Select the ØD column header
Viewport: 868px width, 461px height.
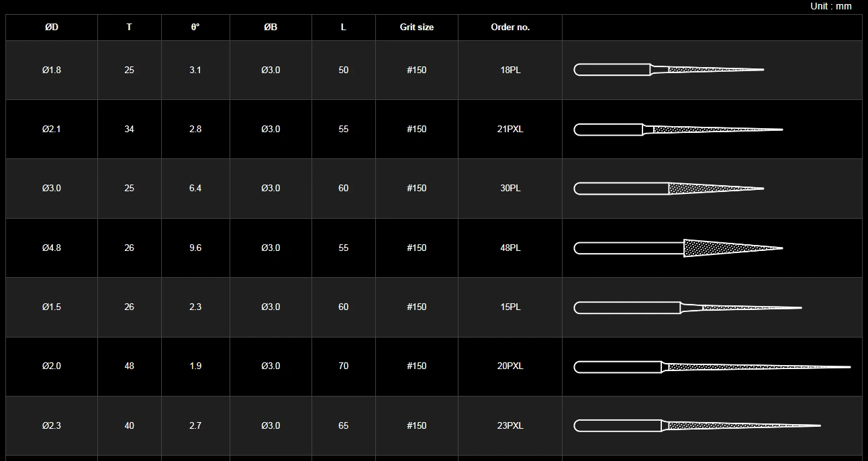(x=52, y=28)
